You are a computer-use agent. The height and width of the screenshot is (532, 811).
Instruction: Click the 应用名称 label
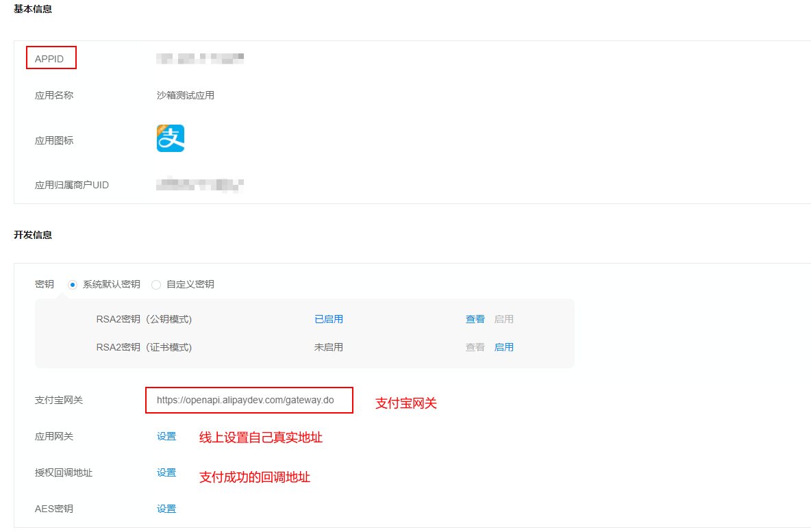pos(54,95)
